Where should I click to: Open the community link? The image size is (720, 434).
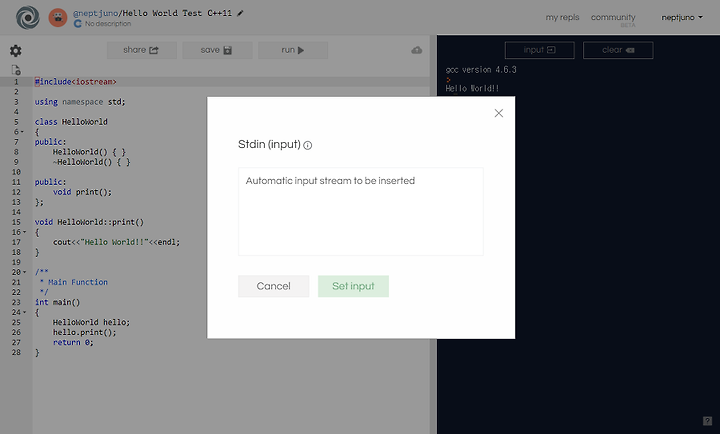point(613,17)
